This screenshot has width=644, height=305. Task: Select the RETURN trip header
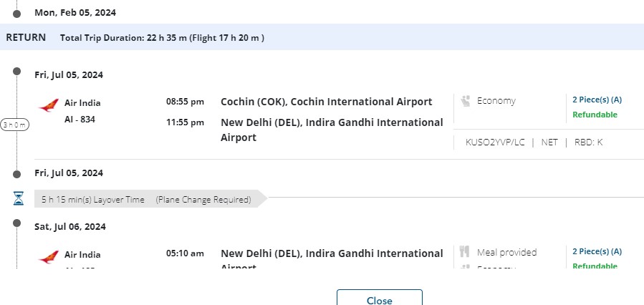click(x=26, y=37)
